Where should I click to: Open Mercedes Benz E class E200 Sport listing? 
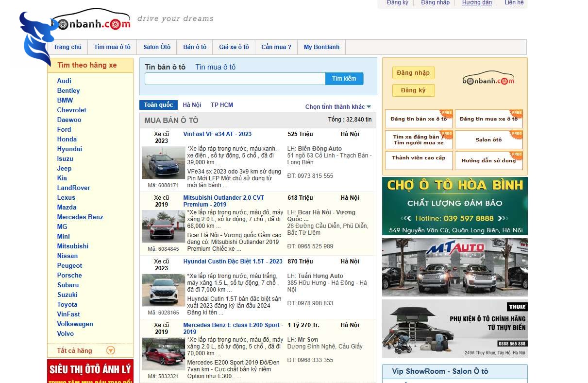tap(233, 329)
